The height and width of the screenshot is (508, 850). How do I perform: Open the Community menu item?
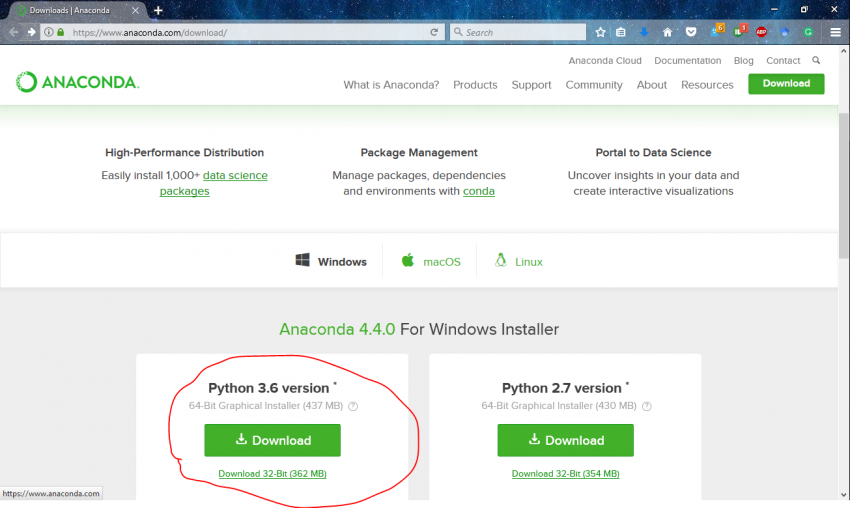[594, 85]
